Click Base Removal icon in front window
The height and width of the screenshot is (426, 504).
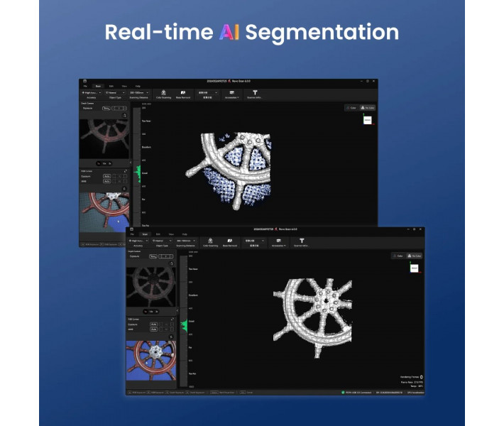point(230,241)
